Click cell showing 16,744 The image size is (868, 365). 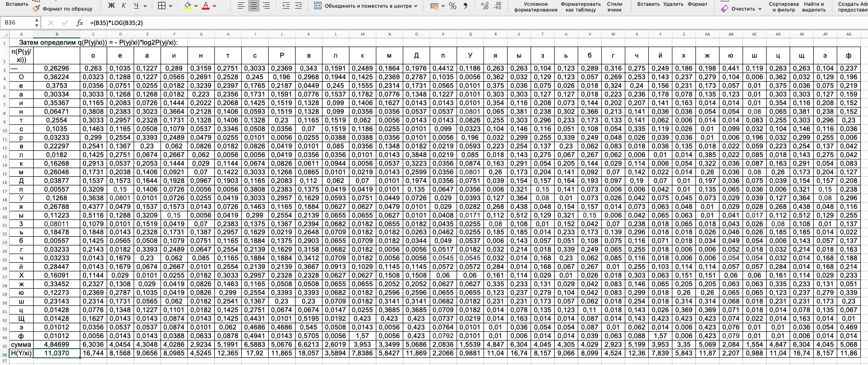[93, 353]
